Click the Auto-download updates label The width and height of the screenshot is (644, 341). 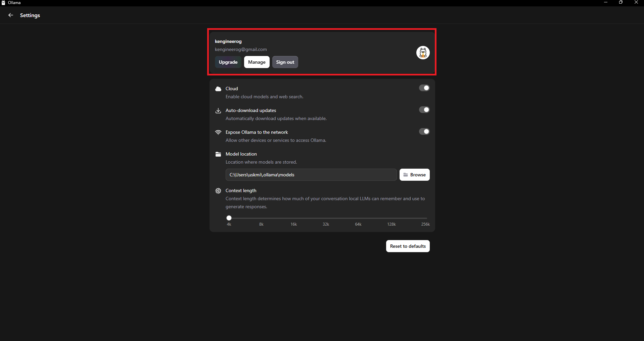[251, 110]
